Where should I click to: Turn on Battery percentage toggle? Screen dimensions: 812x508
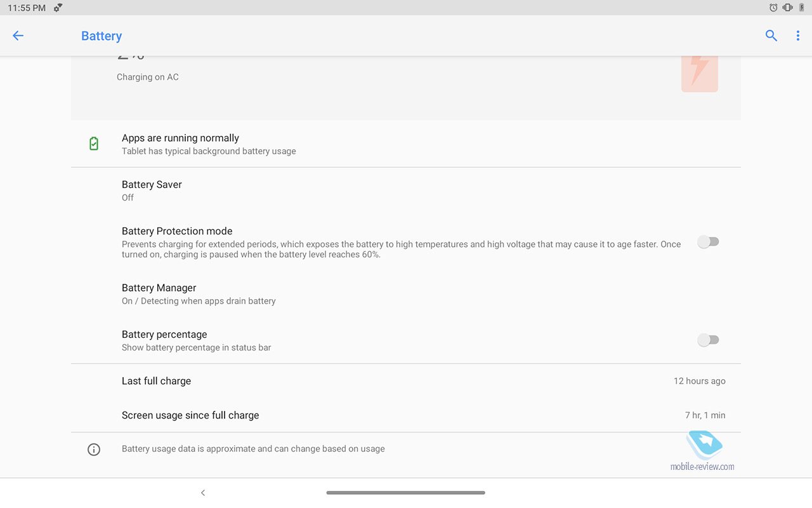tap(708, 340)
